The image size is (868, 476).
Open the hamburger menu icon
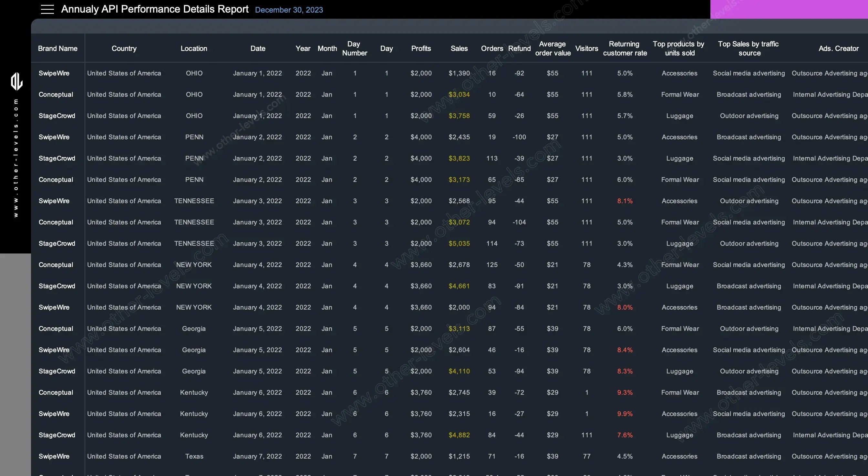(x=47, y=9)
